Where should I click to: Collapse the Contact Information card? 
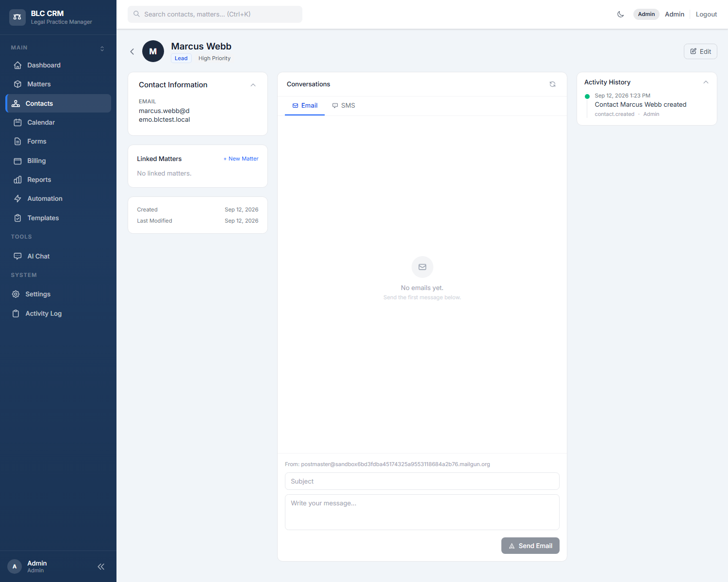253,85
